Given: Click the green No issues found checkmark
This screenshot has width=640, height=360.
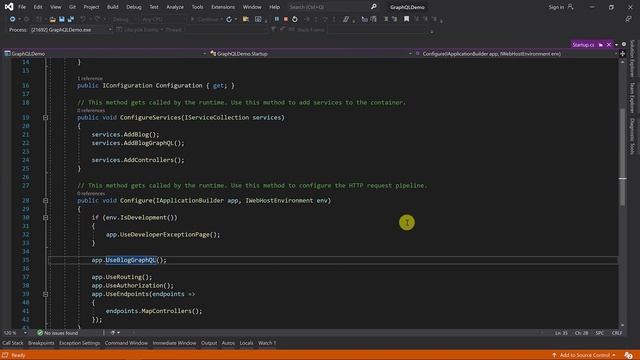Looking at the screenshot, I should [40, 333].
